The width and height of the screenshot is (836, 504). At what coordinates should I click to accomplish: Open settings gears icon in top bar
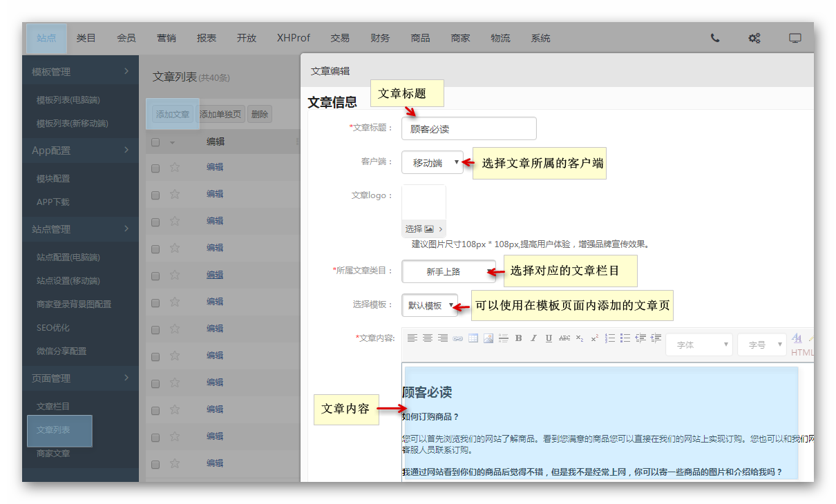[754, 38]
